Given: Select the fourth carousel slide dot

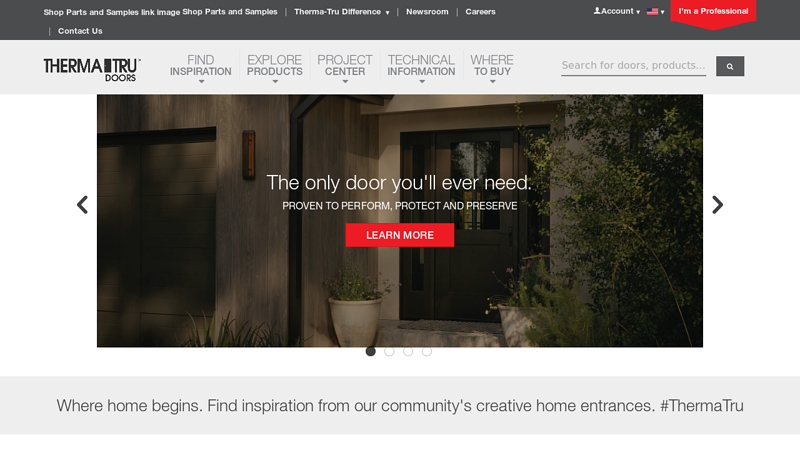Looking at the screenshot, I should (427, 351).
